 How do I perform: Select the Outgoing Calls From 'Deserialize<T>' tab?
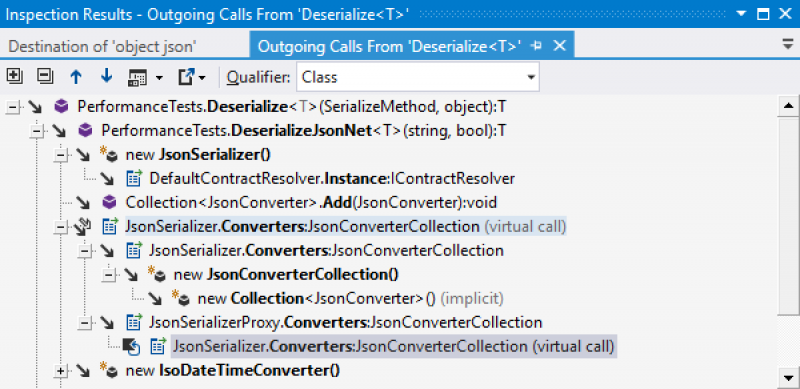click(x=389, y=46)
